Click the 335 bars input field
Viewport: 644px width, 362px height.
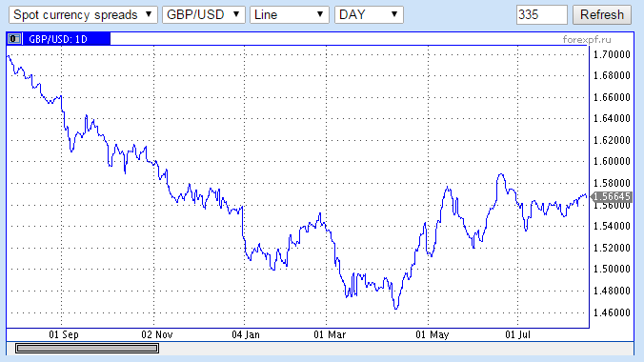click(x=542, y=15)
